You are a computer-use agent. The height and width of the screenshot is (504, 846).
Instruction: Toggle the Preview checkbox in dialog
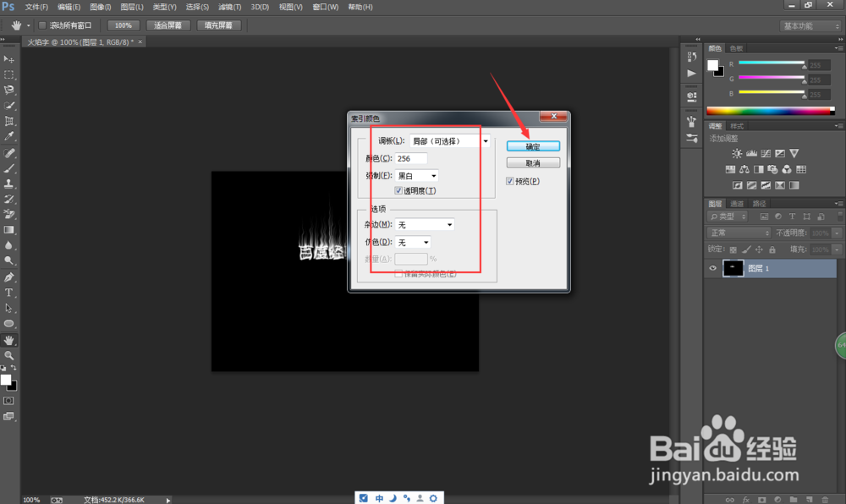pos(510,181)
